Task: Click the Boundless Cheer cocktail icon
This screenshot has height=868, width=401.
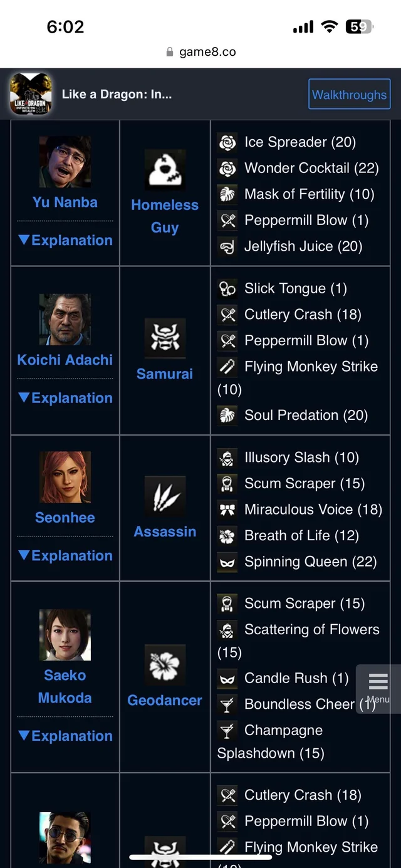Action: pyautogui.click(x=227, y=704)
